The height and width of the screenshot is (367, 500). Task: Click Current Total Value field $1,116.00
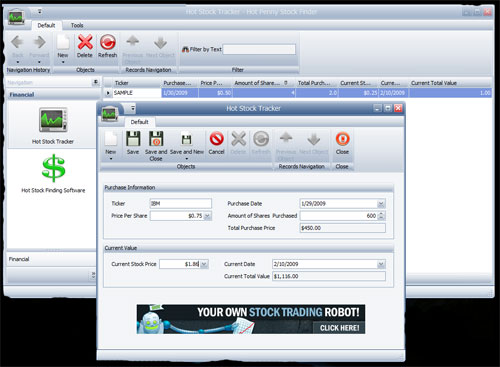coord(329,276)
